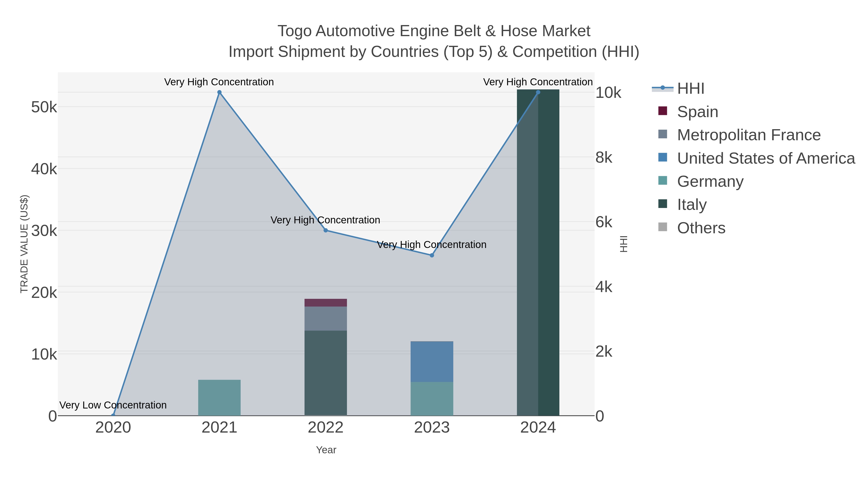Click the 2021 Very High Concentration annotation
This screenshot has height=488, width=868.
point(219,82)
